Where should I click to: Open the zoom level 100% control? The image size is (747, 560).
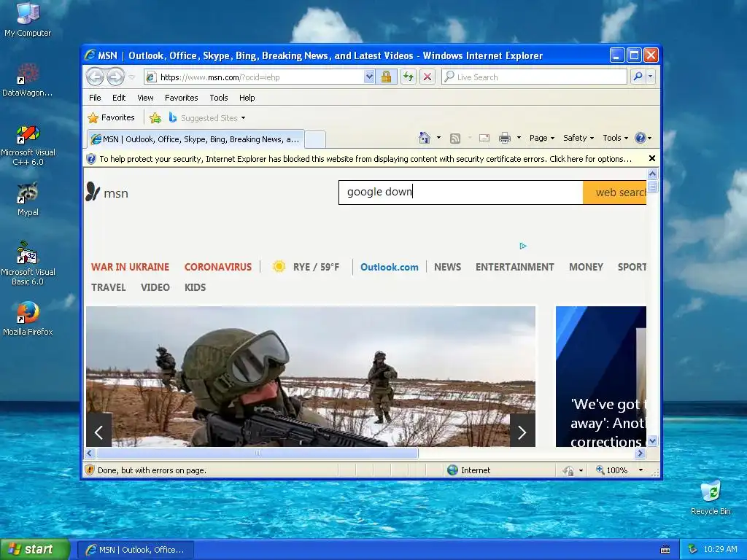coord(618,470)
